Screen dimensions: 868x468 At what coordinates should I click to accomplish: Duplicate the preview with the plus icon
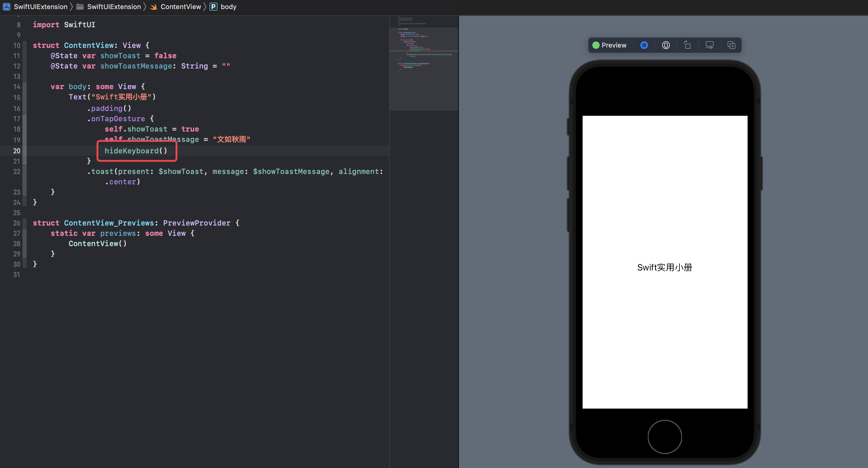pyautogui.click(x=731, y=45)
